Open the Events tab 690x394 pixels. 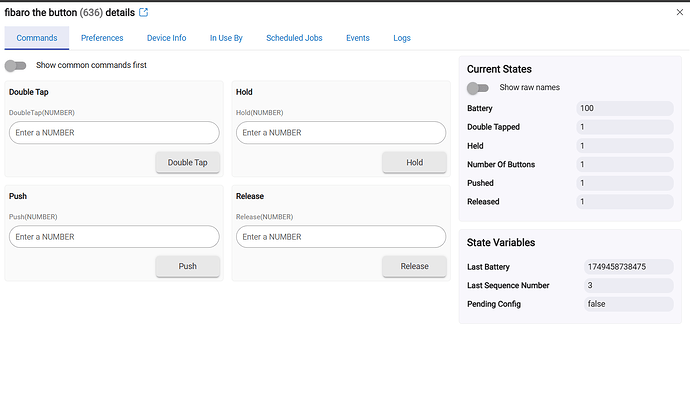pyautogui.click(x=358, y=38)
